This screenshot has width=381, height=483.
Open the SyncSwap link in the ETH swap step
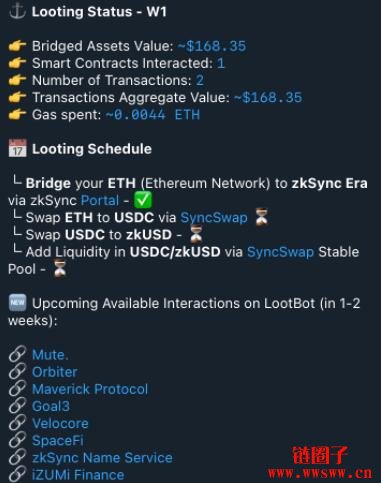(214, 218)
